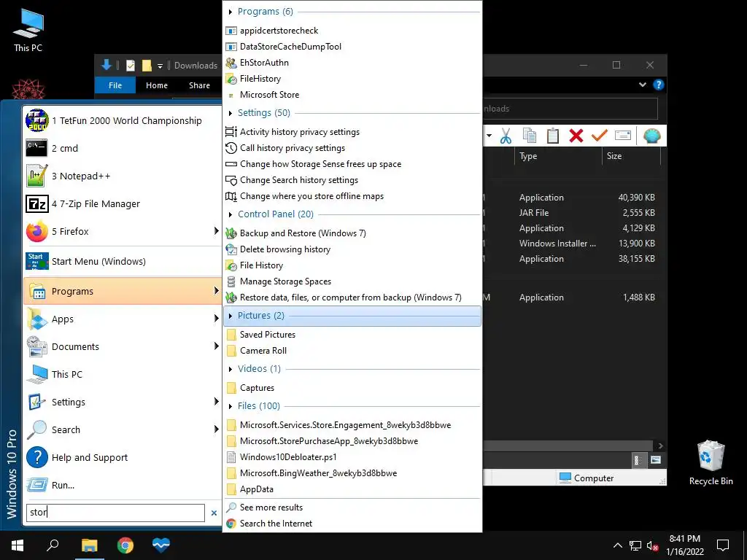This screenshot has width=747, height=560.
Task: Open the Camera Roll folder
Action: coord(352,351)
